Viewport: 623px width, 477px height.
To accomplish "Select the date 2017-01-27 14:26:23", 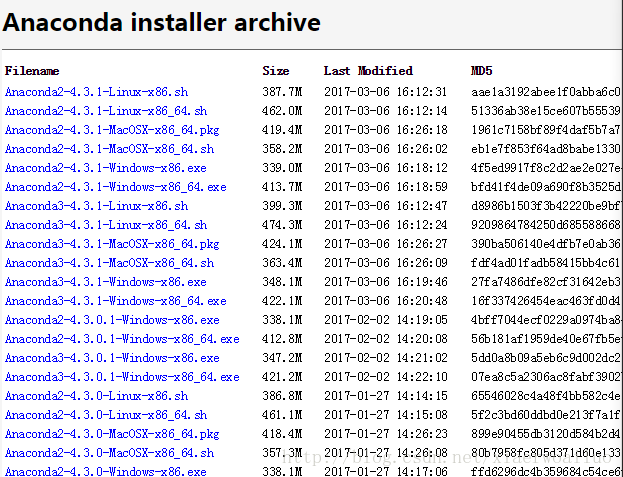I will point(386,435).
